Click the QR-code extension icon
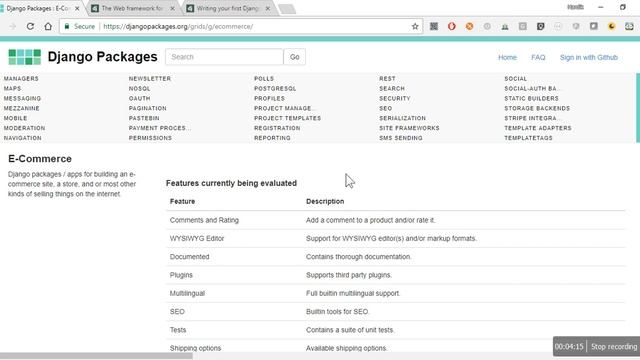Image resolution: width=640 pixels, height=360 pixels. coord(433,27)
